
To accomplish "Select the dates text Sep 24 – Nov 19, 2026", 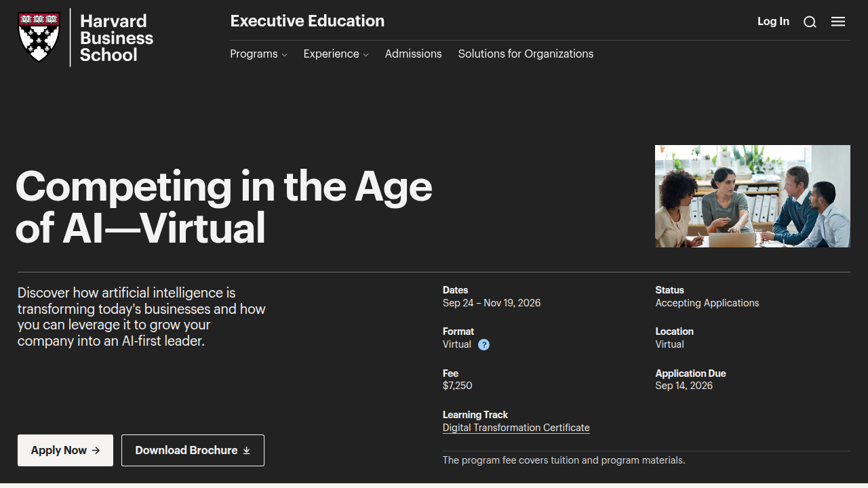I will [492, 303].
